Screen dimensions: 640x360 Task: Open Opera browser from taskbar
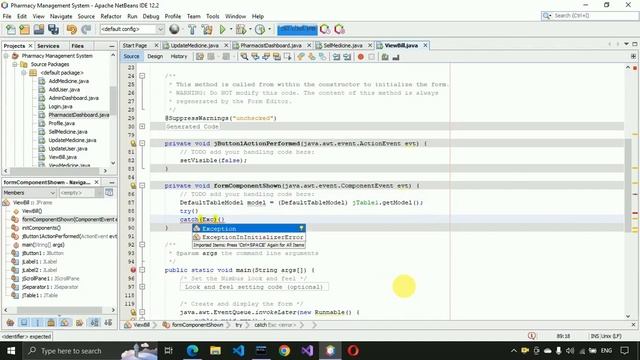point(353,351)
